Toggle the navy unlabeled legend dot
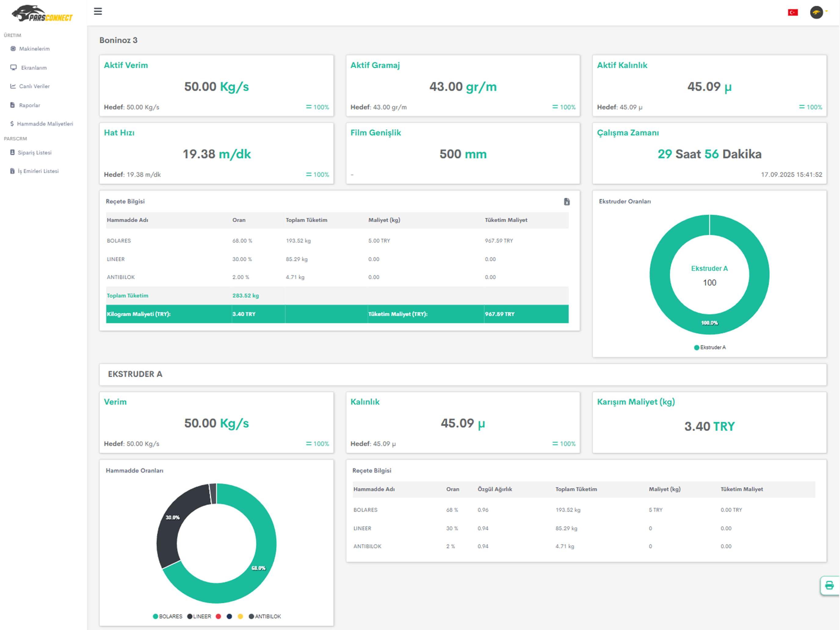Screen dimensions: 840x630 [229, 616]
